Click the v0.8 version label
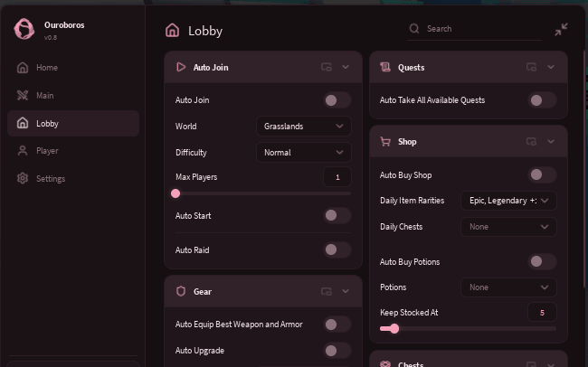588x367 pixels. 51,37
